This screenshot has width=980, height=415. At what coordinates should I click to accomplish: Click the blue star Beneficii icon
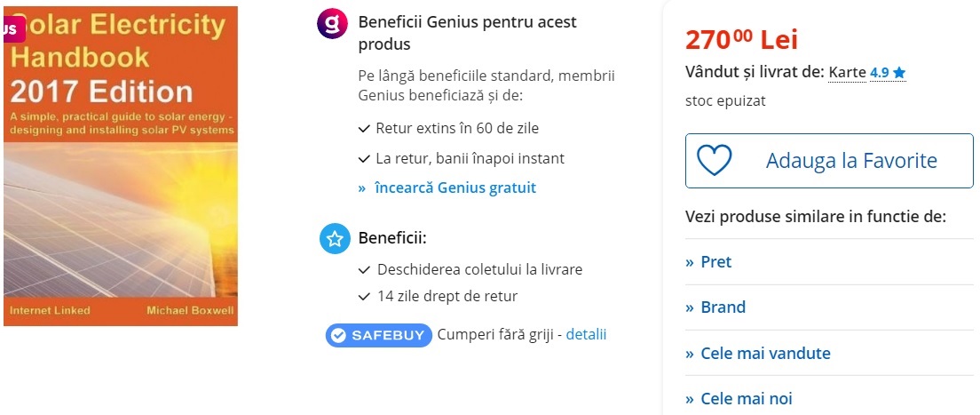pyautogui.click(x=335, y=239)
